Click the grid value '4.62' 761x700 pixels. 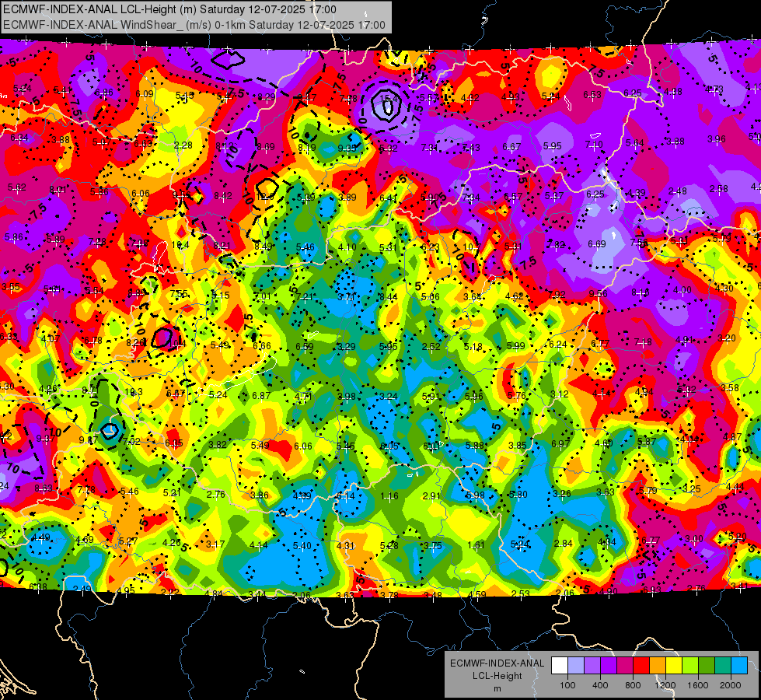pyautogui.click(x=514, y=296)
